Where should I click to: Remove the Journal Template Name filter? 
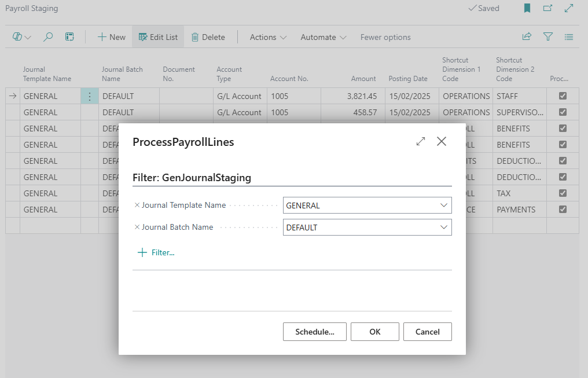coord(137,205)
